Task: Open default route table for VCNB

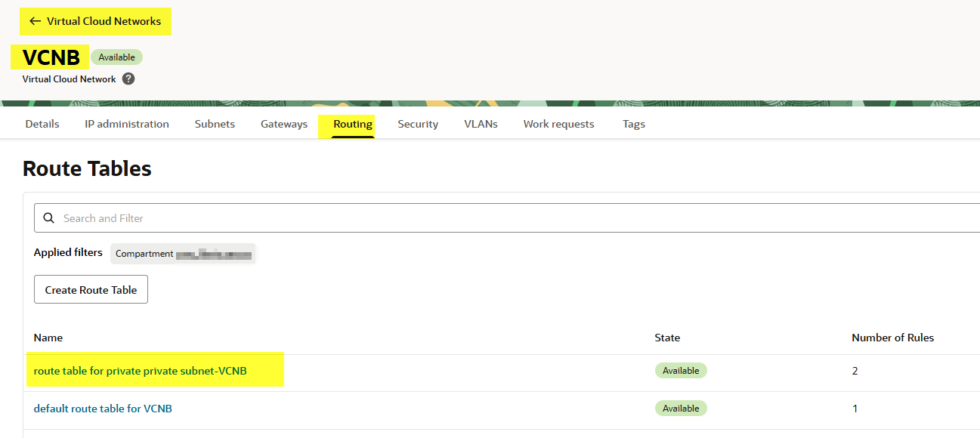Action: [x=103, y=409]
